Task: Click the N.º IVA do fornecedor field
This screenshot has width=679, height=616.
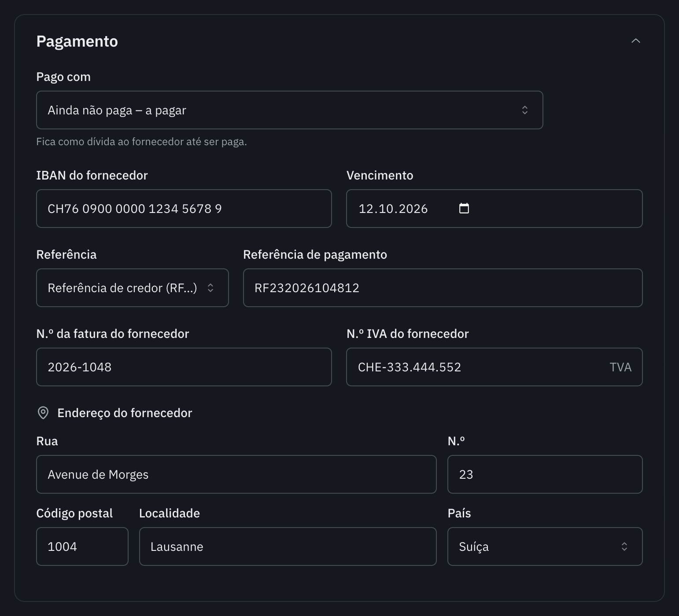Action: tap(494, 367)
